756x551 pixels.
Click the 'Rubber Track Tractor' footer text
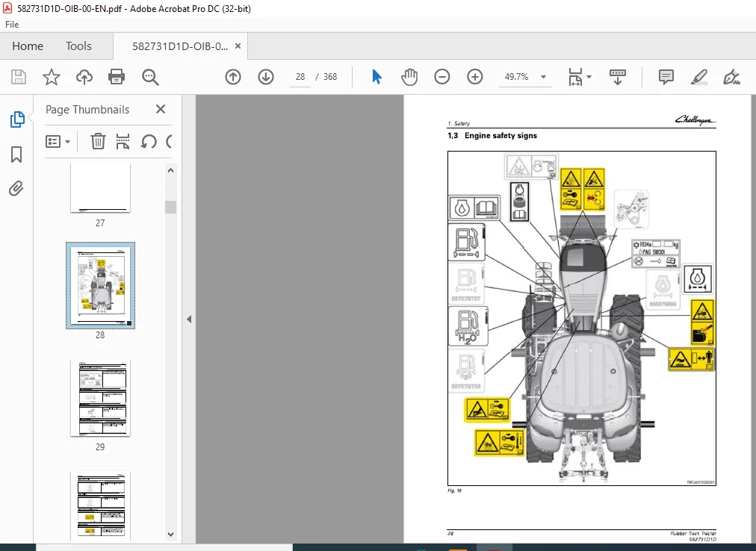coord(693,534)
